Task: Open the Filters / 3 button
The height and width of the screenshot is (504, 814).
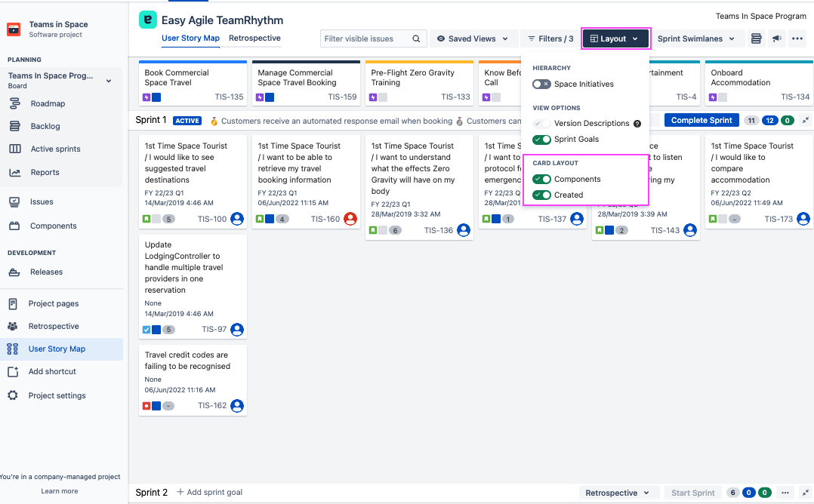Action: pos(550,38)
